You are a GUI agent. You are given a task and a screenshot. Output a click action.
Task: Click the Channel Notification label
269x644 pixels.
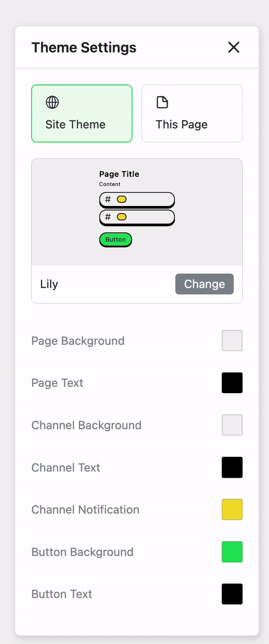click(x=85, y=510)
